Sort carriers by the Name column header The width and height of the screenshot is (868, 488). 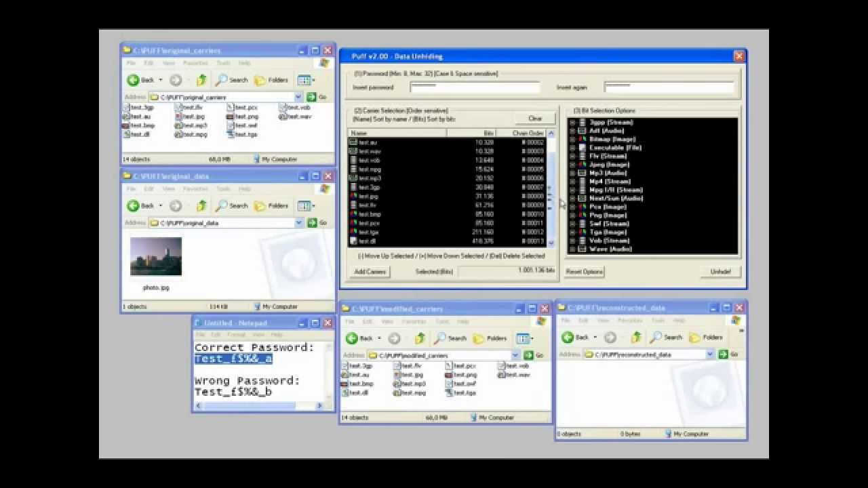tap(397, 134)
